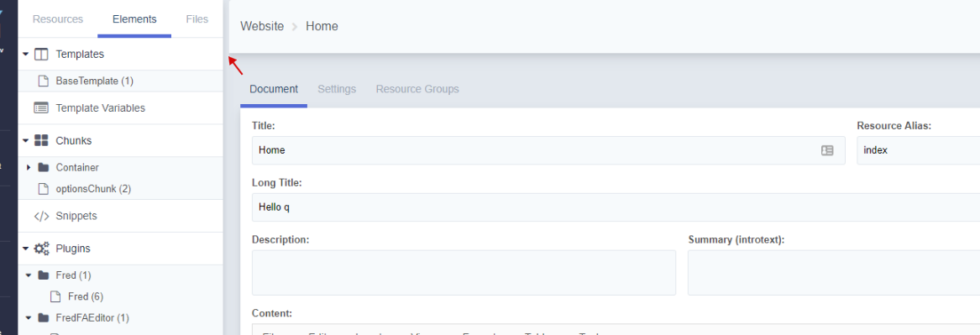The height and width of the screenshot is (335, 980).
Task: Click the optionsChunk file icon
Action: pos(43,188)
